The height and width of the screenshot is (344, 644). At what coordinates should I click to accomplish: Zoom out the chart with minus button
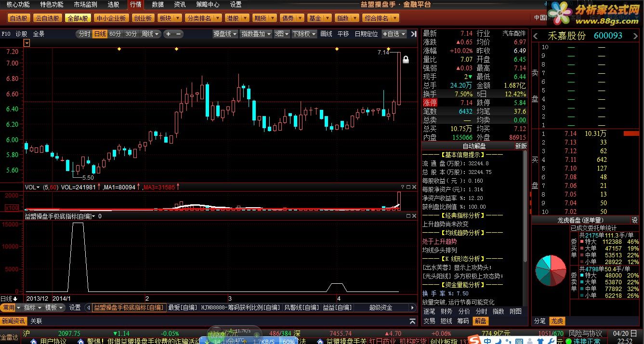pos(179,34)
